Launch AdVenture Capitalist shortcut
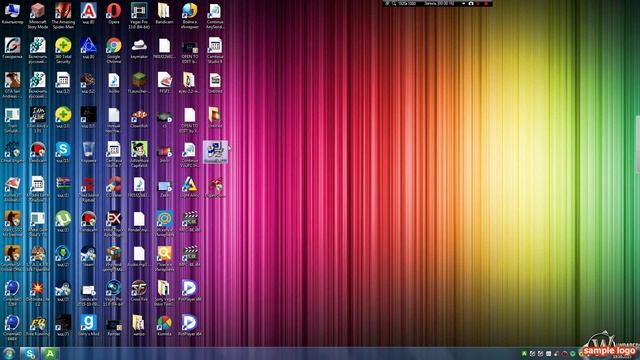The width and height of the screenshot is (640, 360). tap(139, 154)
